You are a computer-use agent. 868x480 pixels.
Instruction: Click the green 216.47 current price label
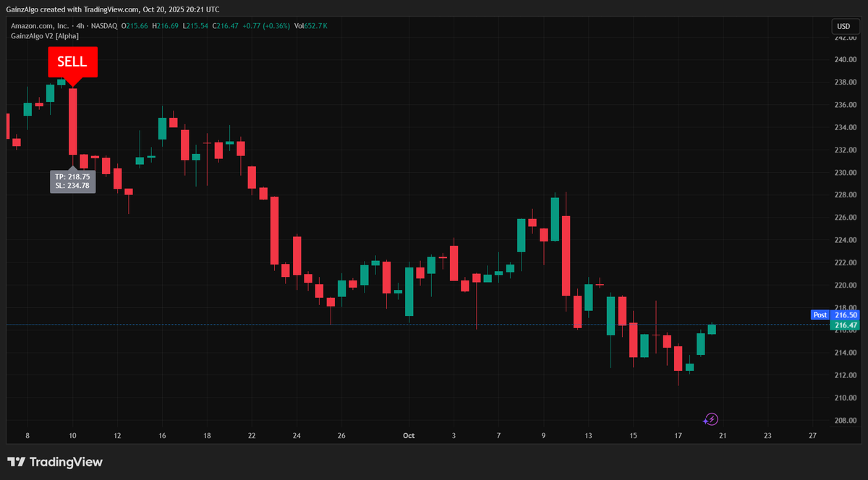pyautogui.click(x=846, y=325)
